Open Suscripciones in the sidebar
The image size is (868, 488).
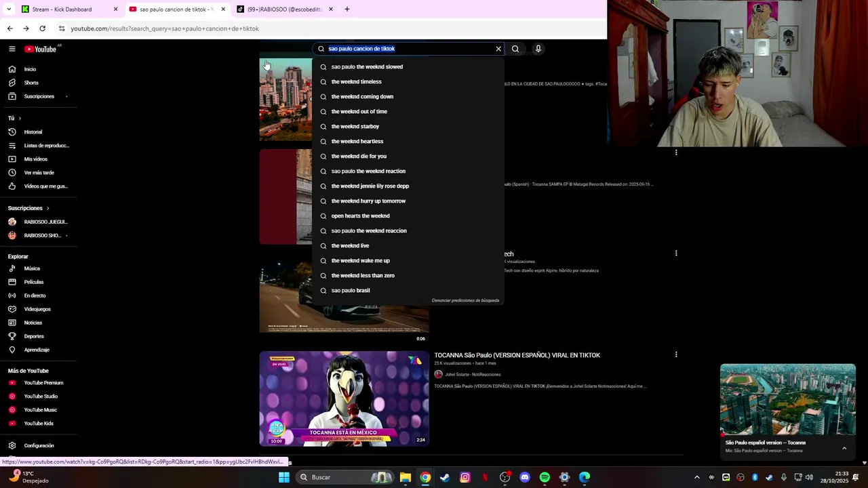click(38, 96)
